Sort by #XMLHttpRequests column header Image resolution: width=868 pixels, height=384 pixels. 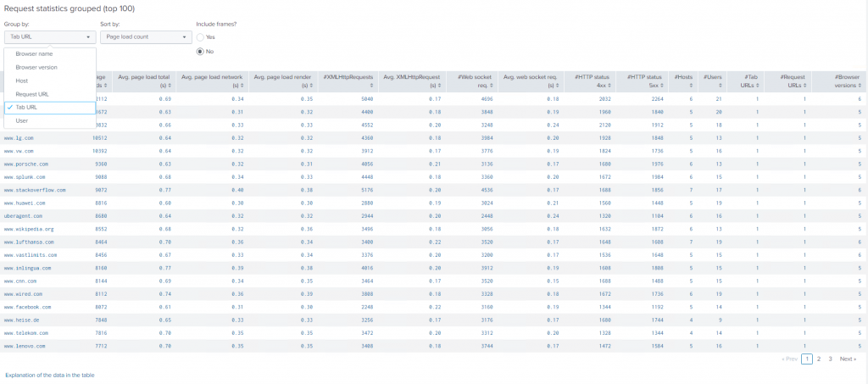pos(348,81)
